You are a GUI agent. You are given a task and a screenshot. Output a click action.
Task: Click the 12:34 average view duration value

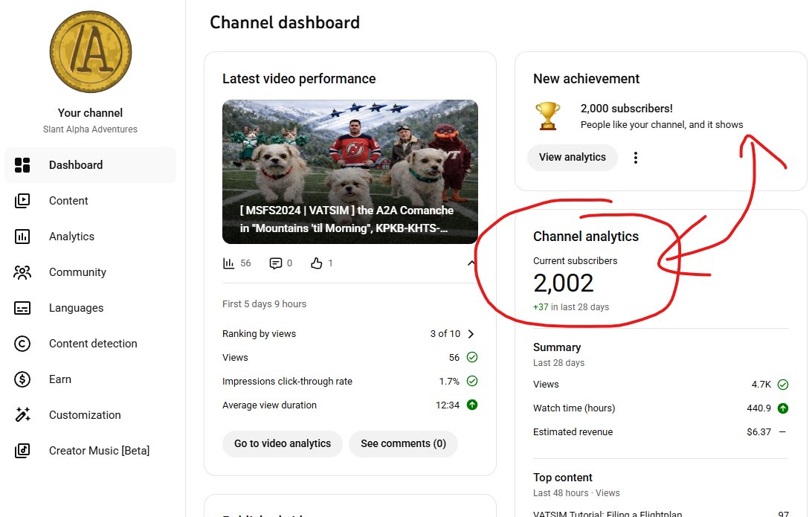pos(448,405)
